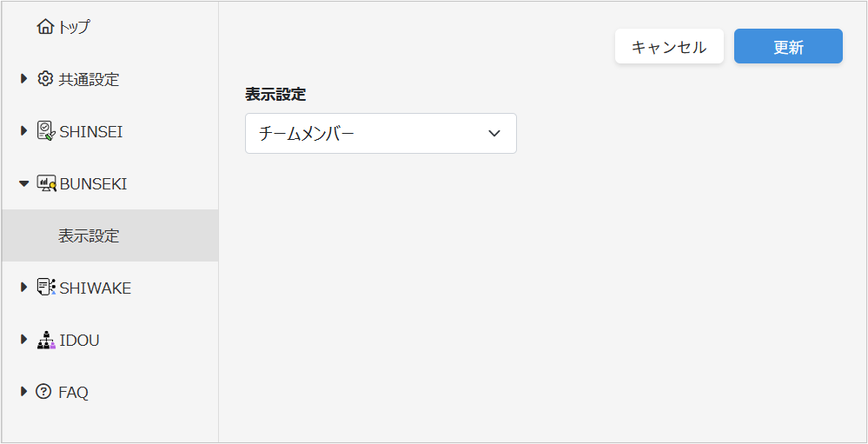Viewport: 868px width, 444px height.
Task: Expand the FAQ section arrow
Action: (24, 392)
